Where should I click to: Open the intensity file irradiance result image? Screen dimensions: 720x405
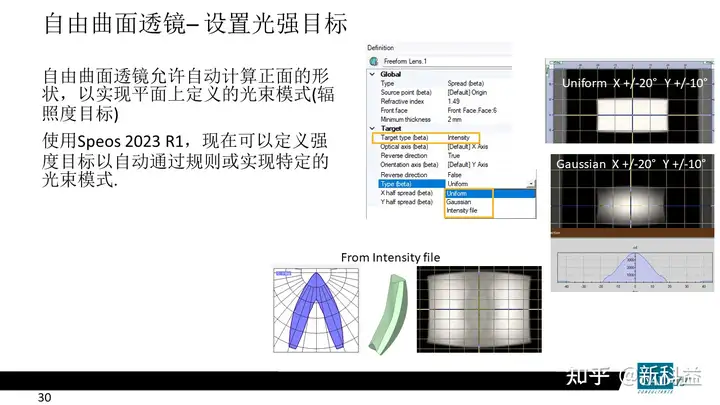click(479, 309)
